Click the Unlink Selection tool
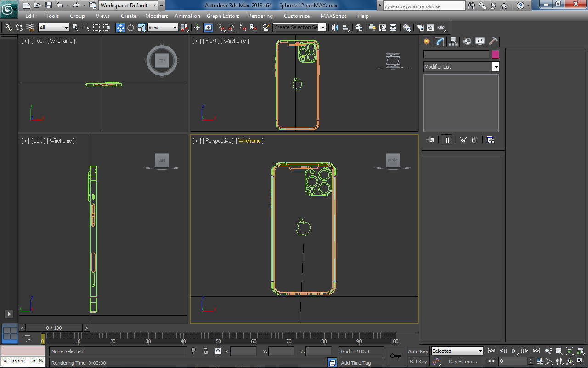 pyautogui.click(x=19, y=28)
